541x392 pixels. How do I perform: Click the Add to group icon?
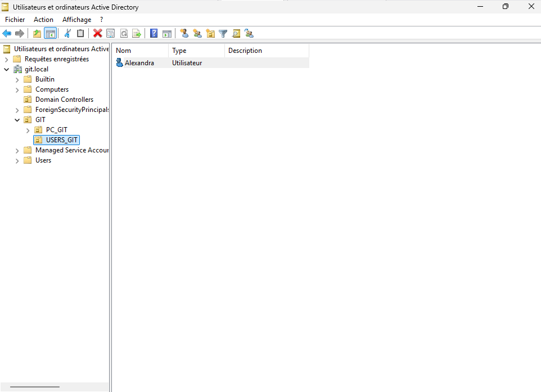point(249,34)
